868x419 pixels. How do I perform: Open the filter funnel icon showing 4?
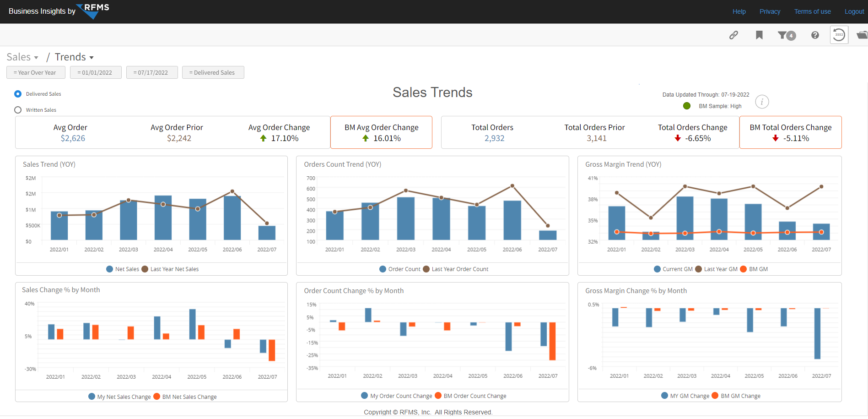coord(787,35)
